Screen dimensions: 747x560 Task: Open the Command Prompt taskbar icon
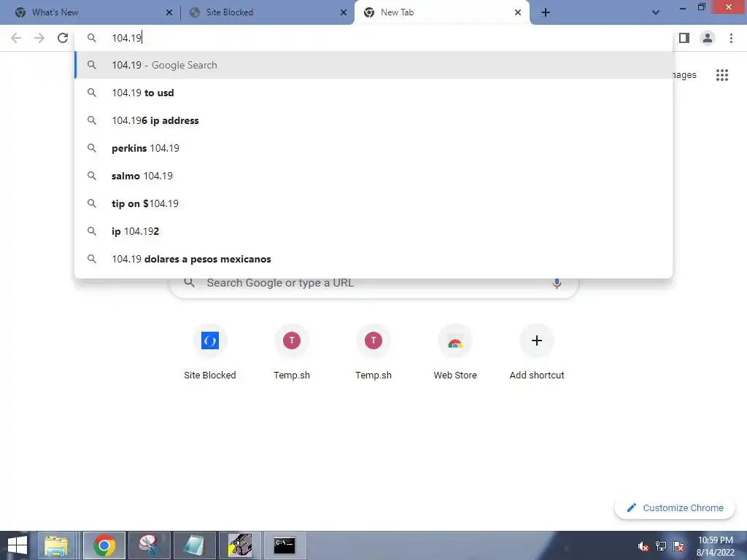pyautogui.click(x=285, y=545)
